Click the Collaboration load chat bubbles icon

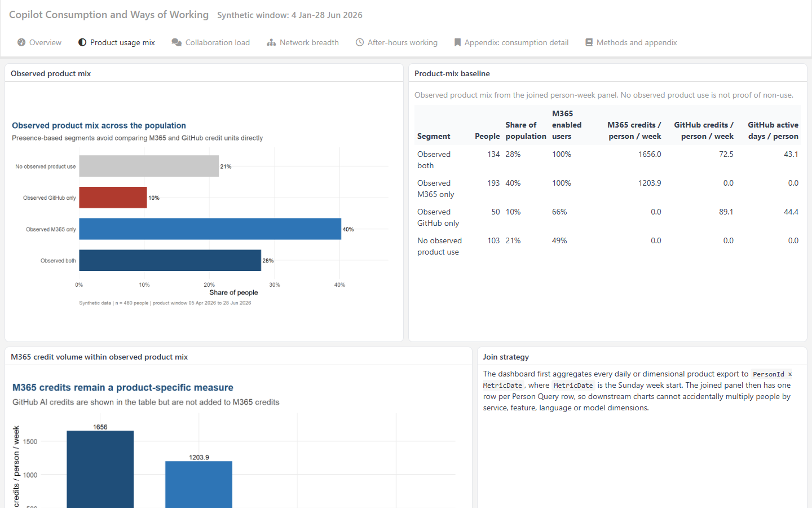click(176, 42)
